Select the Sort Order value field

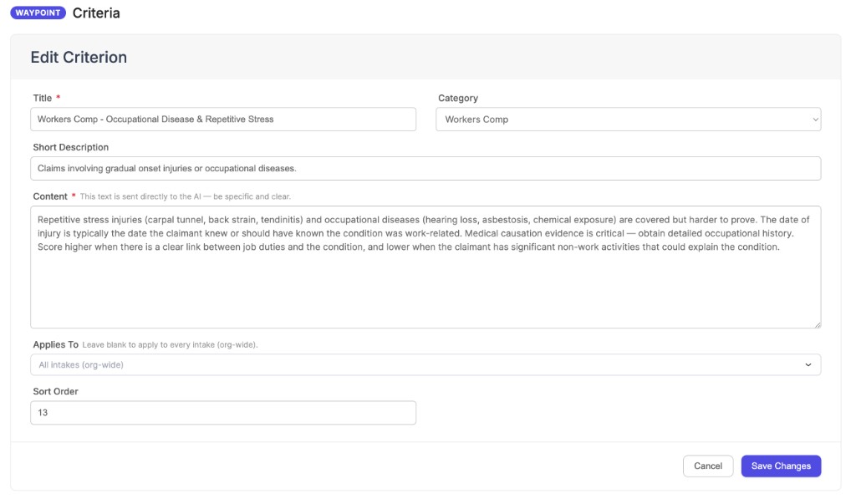tap(223, 412)
